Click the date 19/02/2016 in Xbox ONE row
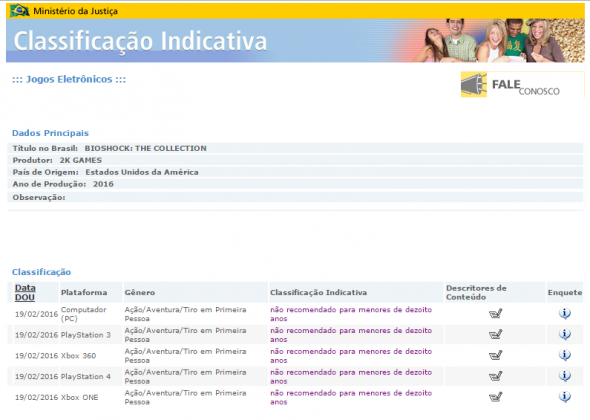Image resolution: width=590 pixels, height=420 pixels. click(x=36, y=397)
